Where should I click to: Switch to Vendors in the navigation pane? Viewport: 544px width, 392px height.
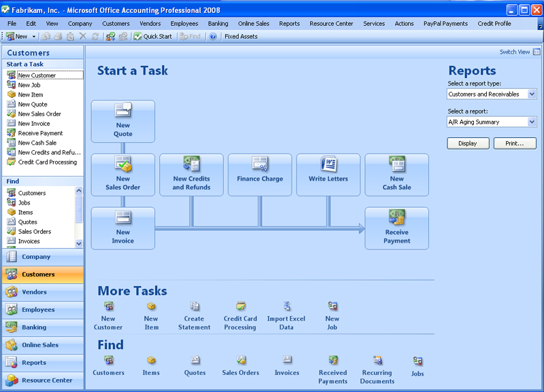[42, 292]
